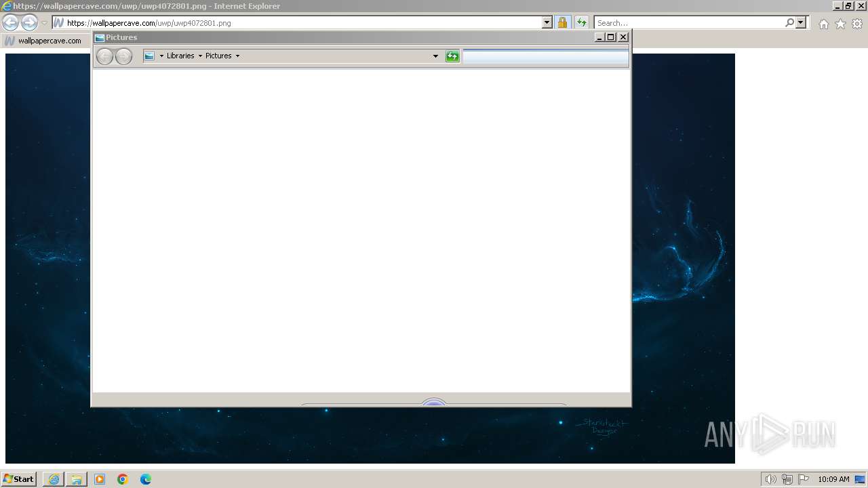
Task: Click the IE Search box
Action: (688, 22)
